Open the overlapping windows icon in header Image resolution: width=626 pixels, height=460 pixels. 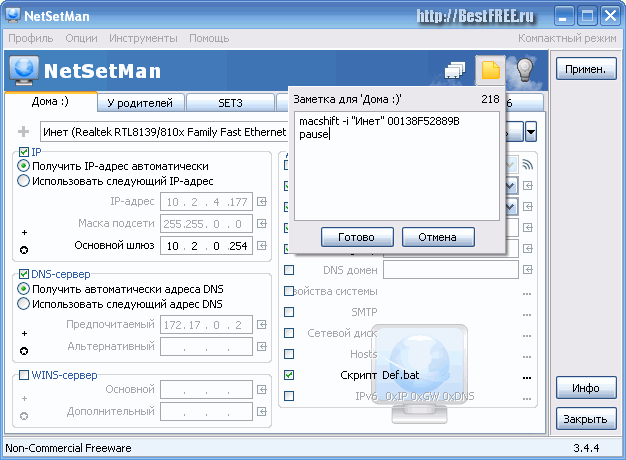456,71
